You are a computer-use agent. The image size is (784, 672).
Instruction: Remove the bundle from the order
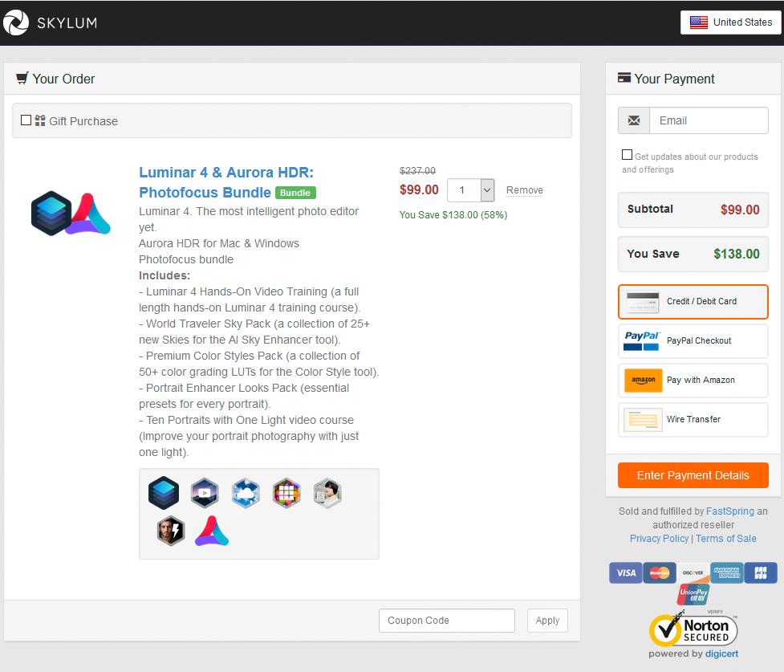[525, 190]
